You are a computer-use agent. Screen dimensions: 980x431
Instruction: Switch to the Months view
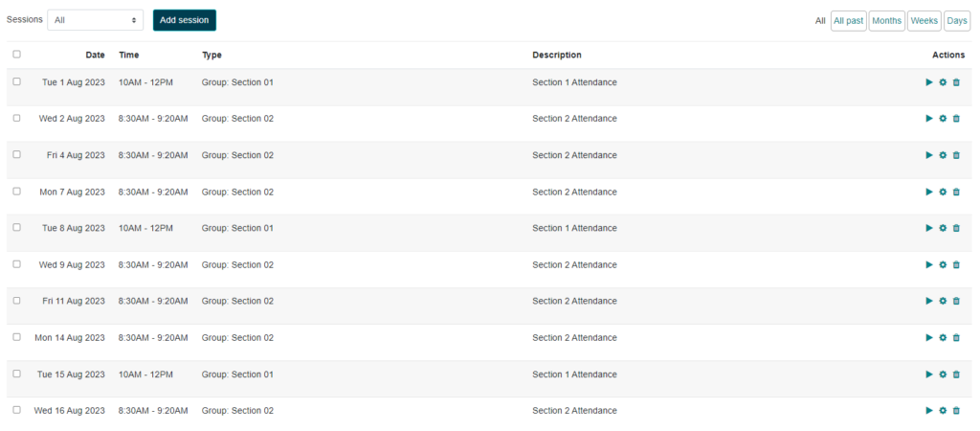tap(887, 21)
